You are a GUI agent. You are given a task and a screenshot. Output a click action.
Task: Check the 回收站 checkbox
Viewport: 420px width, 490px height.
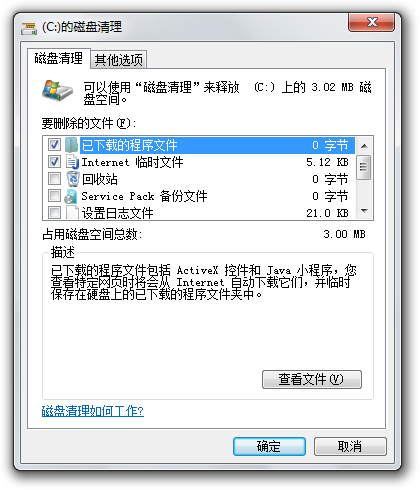point(54,179)
